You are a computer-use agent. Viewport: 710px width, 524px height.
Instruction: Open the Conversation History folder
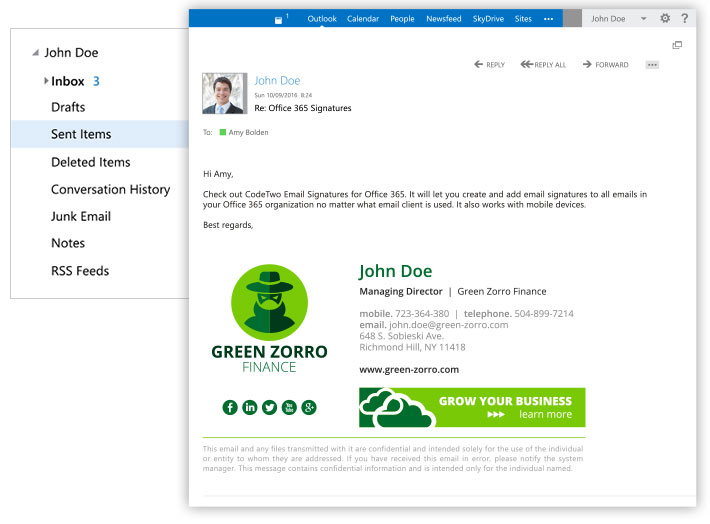pos(110,189)
